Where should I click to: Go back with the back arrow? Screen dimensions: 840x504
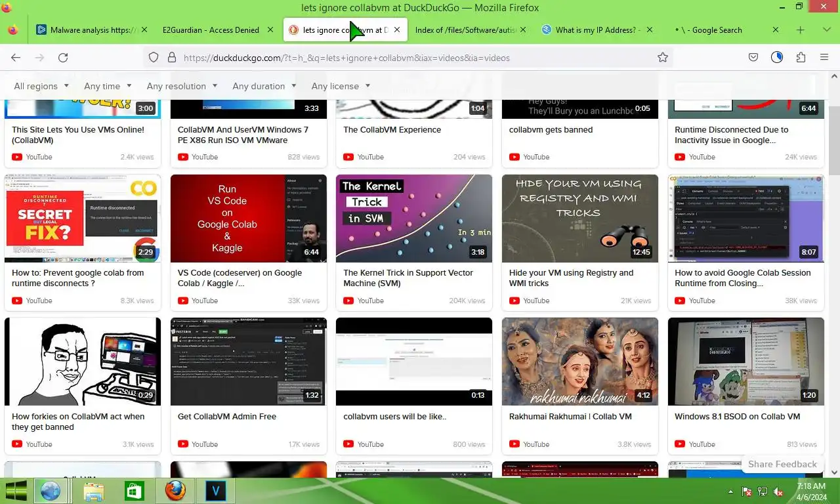point(16,58)
